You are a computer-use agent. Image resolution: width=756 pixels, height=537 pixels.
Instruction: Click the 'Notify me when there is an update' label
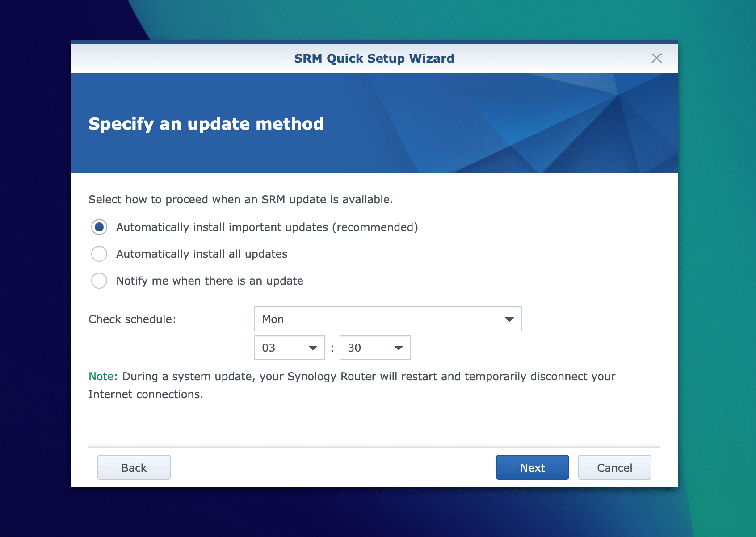(x=210, y=281)
